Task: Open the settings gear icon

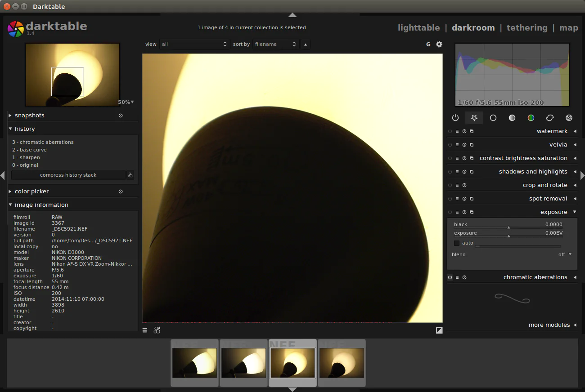Action: (439, 44)
